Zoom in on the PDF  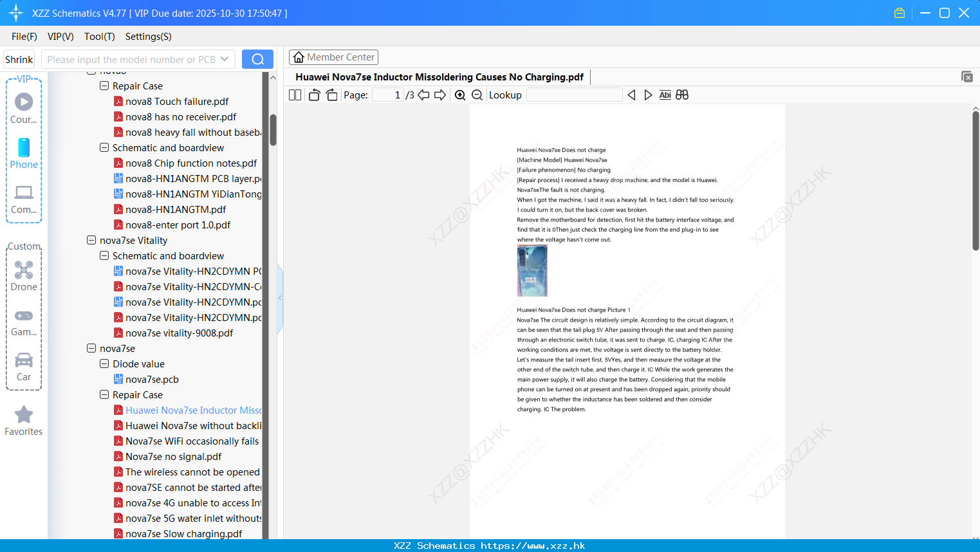(x=460, y=95)
